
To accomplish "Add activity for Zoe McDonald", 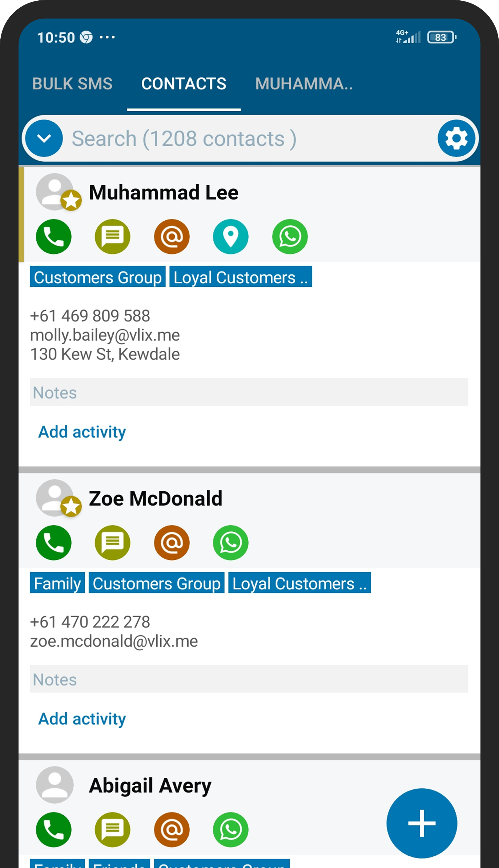I will (82, 719).
